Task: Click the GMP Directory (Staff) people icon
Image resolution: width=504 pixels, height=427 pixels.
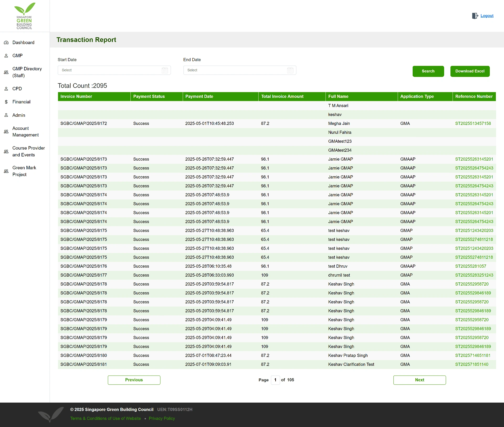Action: 6,72
